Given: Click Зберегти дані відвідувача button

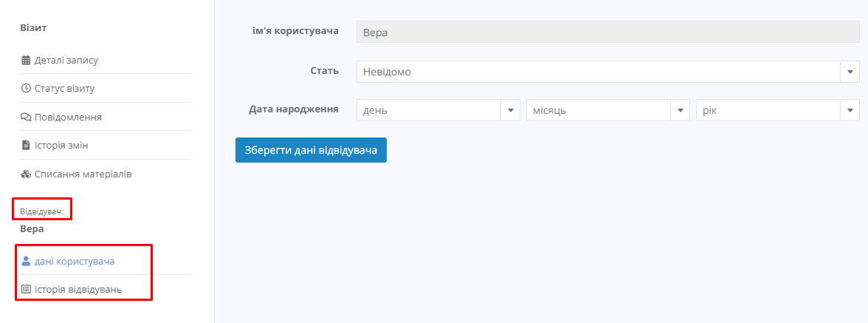Looking at the screenshot, I should (311, 150).
